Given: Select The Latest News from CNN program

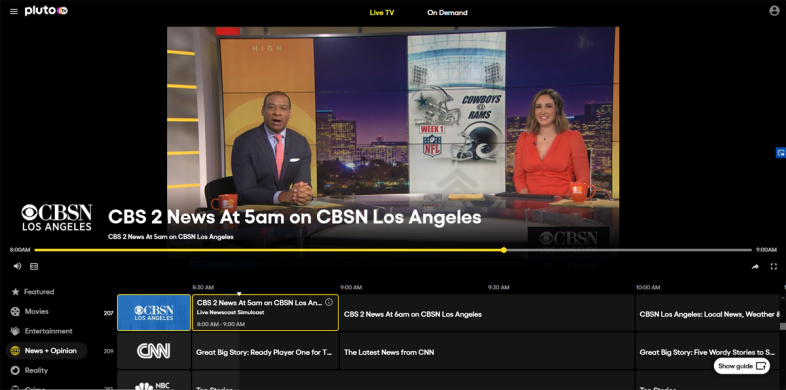Looking at the screenshot, I should coord(487,351).
